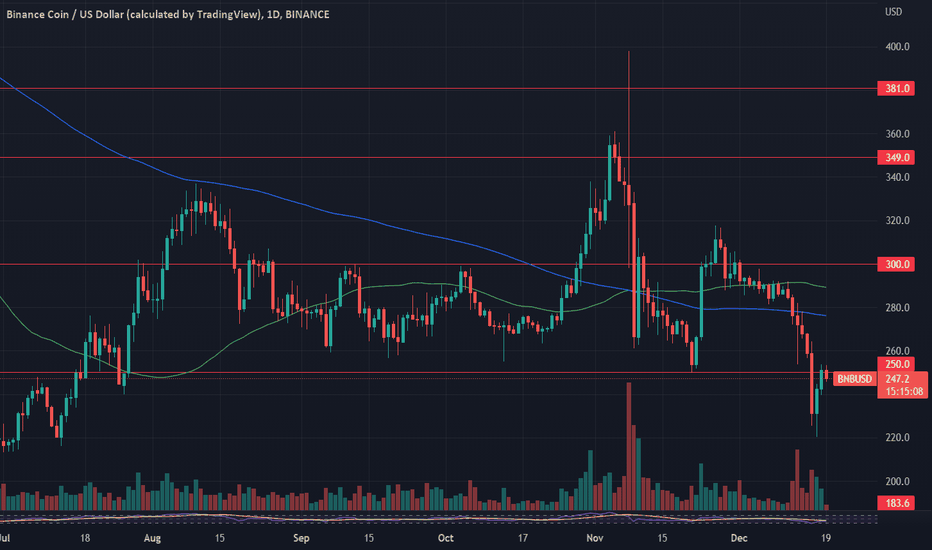Click the 19 date label after Dec

tap(826, 538)
